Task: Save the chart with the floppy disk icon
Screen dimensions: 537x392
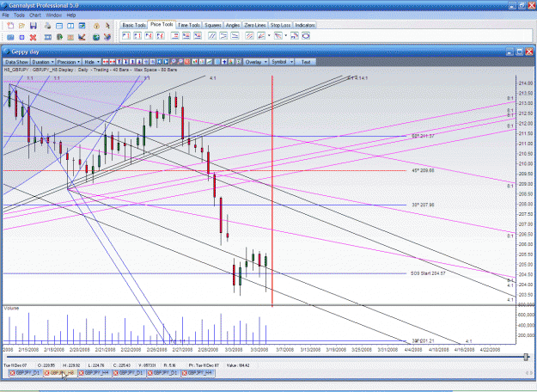Action: click(34, 26)
